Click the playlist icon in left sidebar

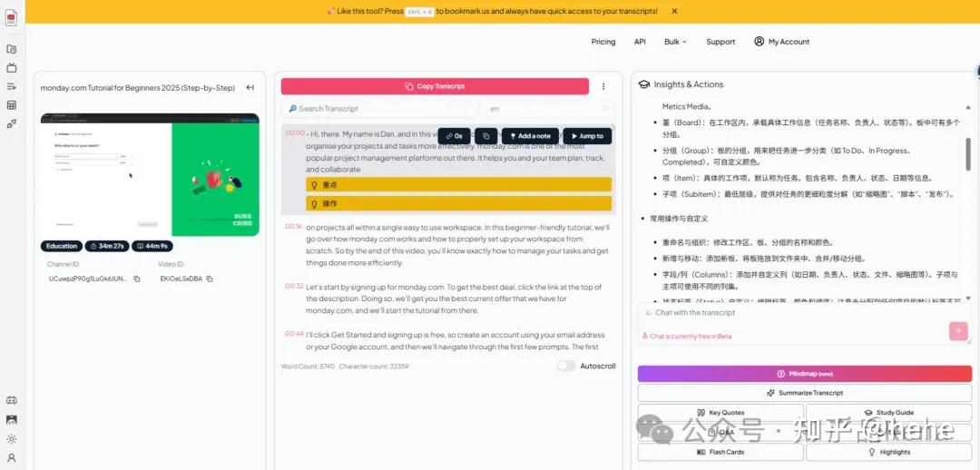(12, 86)
